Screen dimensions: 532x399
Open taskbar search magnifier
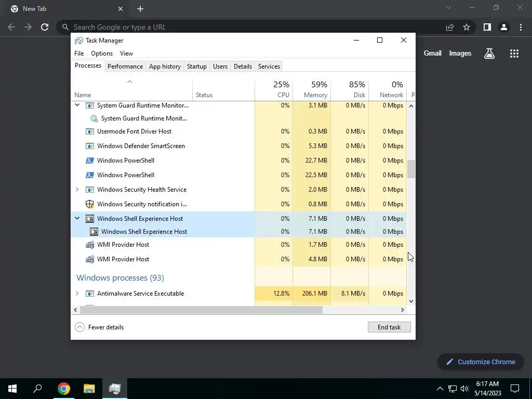37,388
